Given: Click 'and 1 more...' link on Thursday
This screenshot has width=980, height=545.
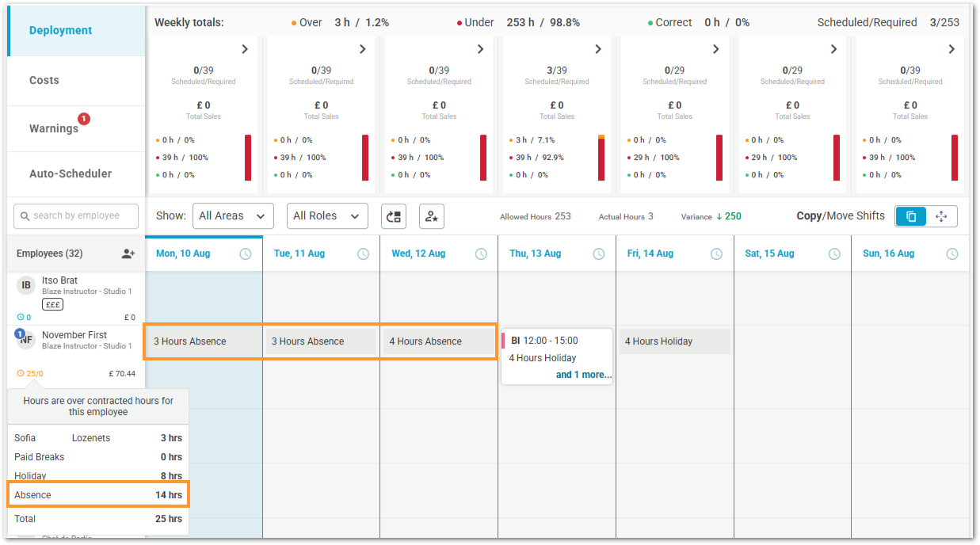Looking at the screenshot, I should [584, 375].
